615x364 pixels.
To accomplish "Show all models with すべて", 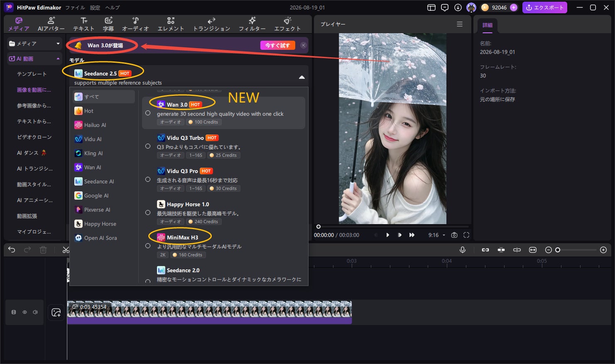I will [x=104, y=97].
